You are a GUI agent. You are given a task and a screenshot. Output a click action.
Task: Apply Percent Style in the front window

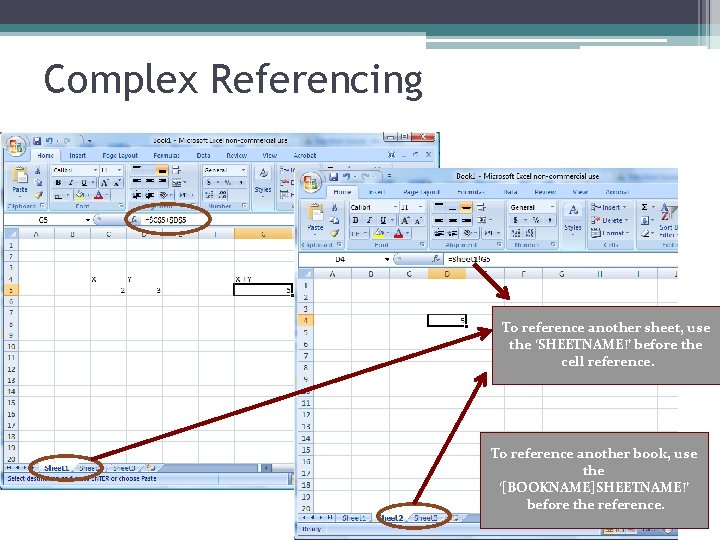(x=535, y=220)
